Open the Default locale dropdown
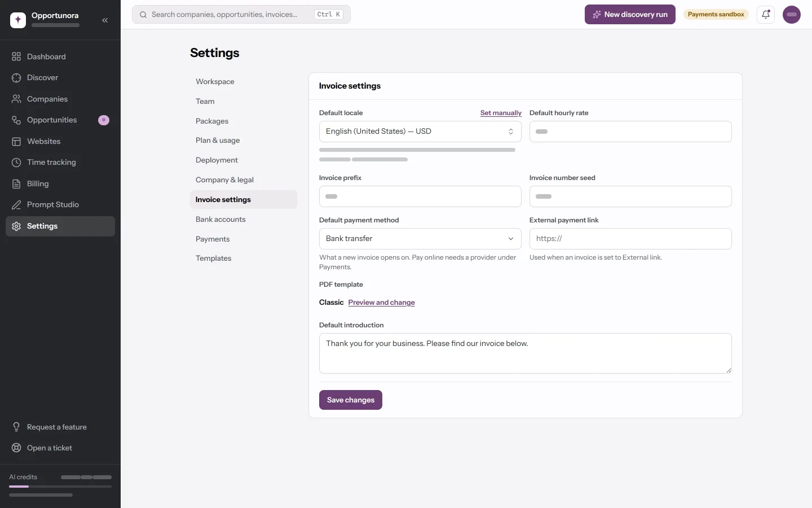812x508 pixels. pyautogui.click(x=420, y=132)
